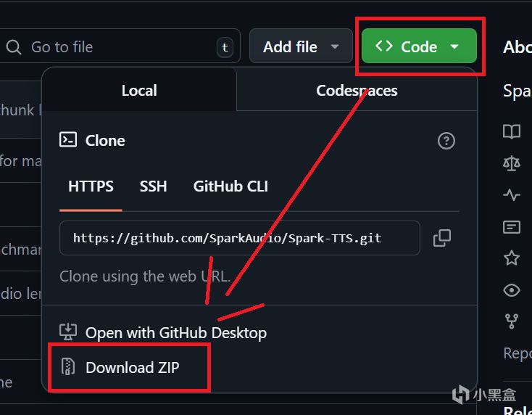
Task: Select the GitHub CLI clone option
Action: (230, 186)
